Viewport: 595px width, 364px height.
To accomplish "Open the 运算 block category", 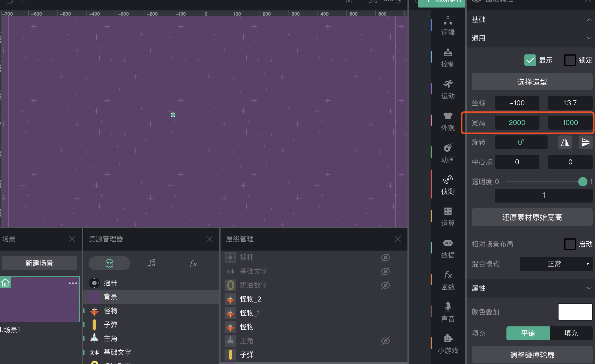I will click(448, 217).
